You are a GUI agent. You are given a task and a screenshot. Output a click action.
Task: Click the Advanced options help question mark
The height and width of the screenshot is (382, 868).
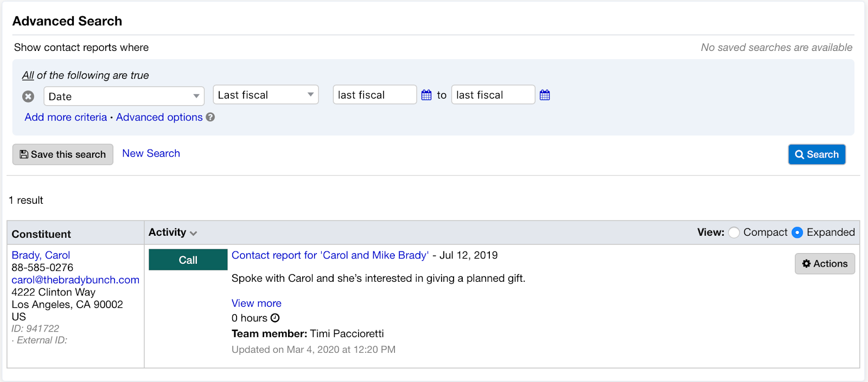coord(210,117)
